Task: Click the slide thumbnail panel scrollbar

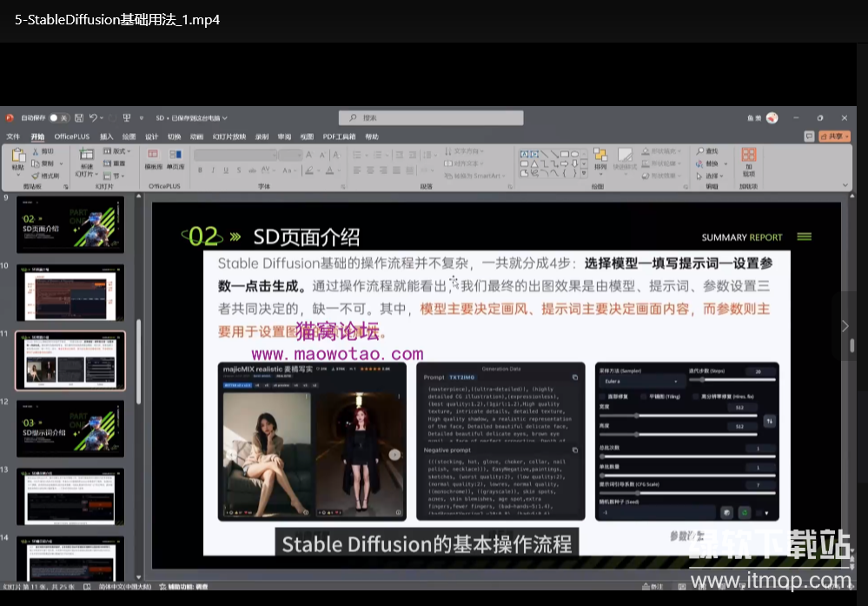Action: pos(138,362)
